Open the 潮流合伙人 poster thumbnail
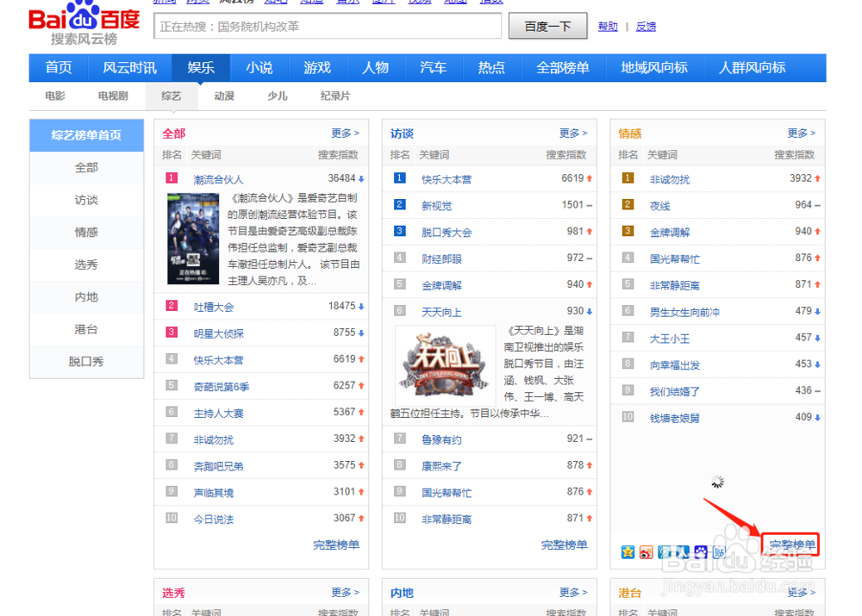 (x=193, y=239)
